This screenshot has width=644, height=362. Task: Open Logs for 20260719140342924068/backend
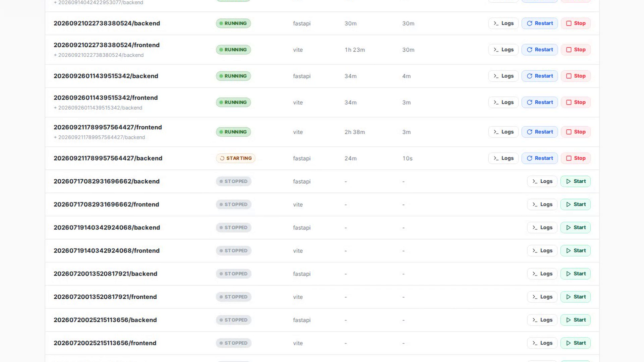[542, 228]
